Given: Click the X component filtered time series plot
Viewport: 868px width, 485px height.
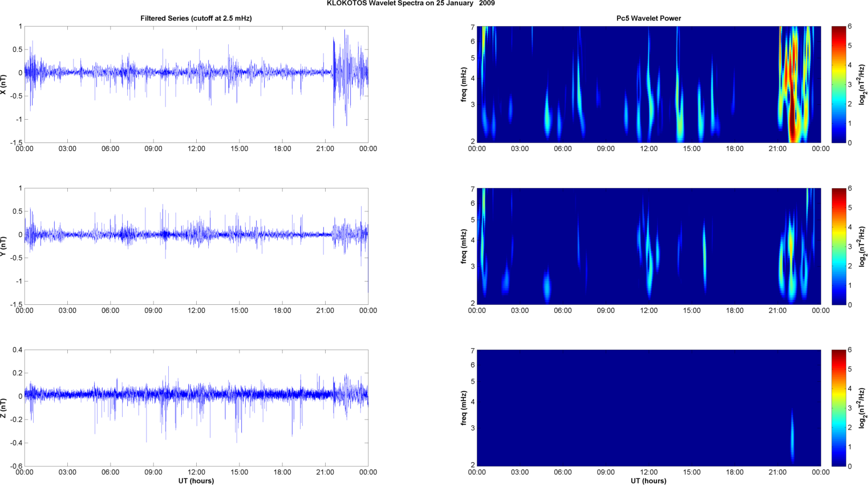Looking at the screenshot, I should 196,84.
